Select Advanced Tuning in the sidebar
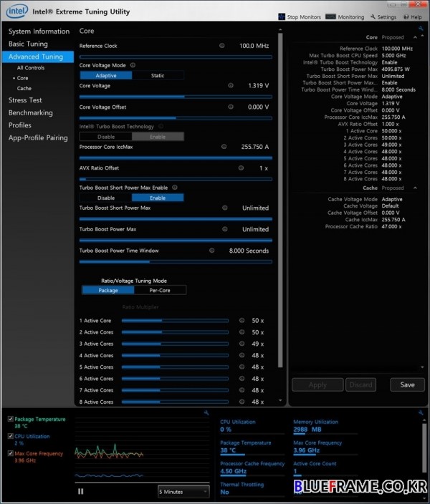Screen dimensions: 430x504 click(38, 57)
